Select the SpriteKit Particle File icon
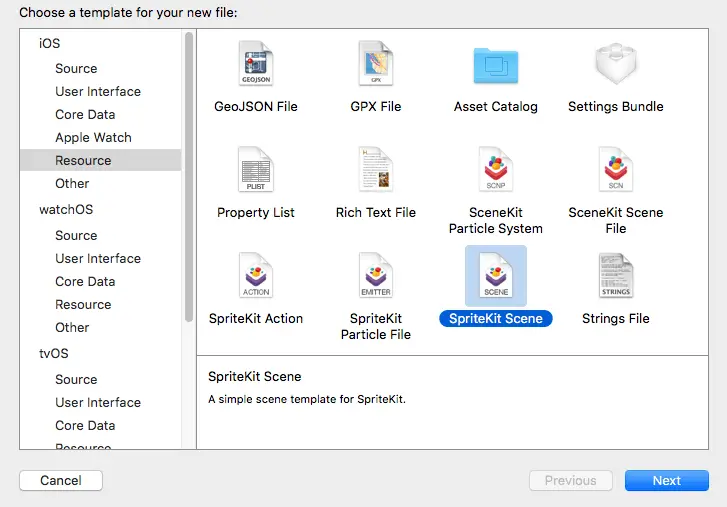Screen dimensions: 727x507 tap(376, 277)
